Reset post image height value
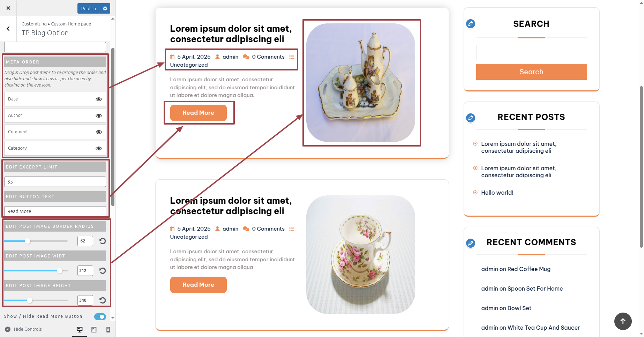The height and width of the screenshot is (337, 644). click(103, 300)
